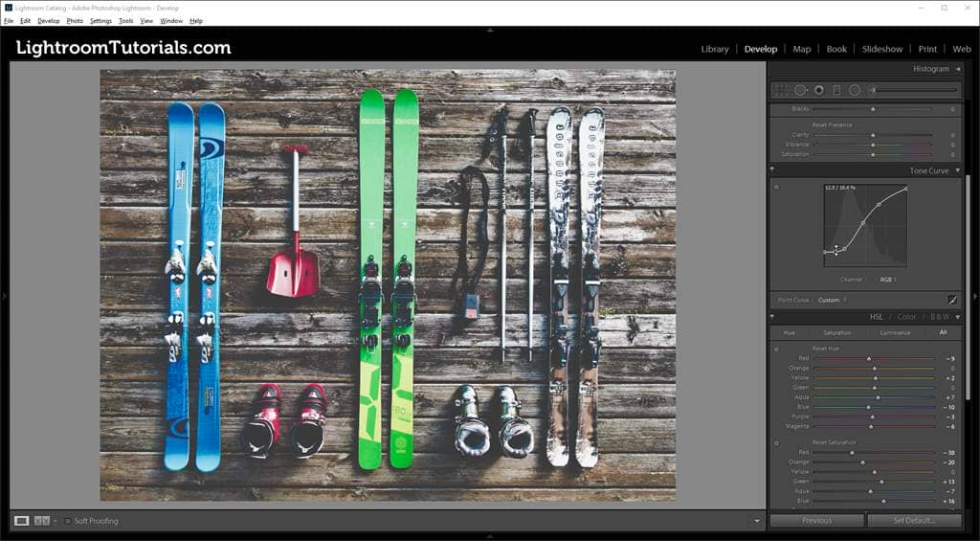Collapse the Tone Curve panel
This screenshot has width=980, height=541.
958,170
